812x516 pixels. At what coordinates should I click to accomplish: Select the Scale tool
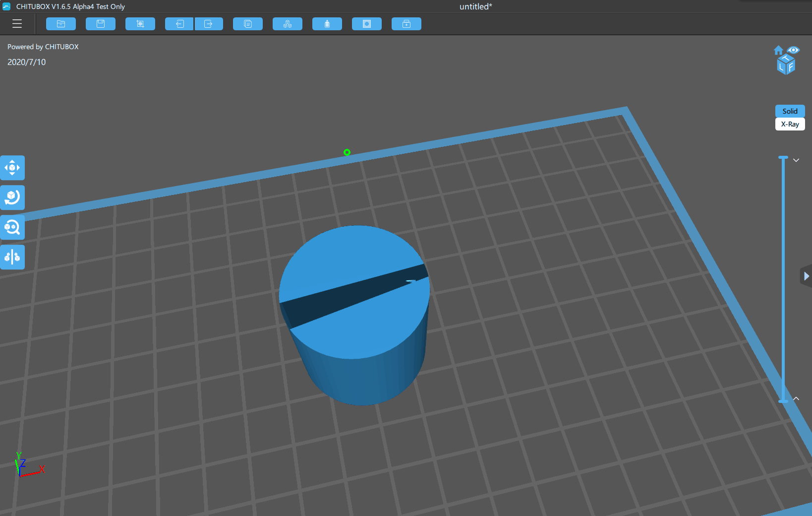click(x=12, y=227)
